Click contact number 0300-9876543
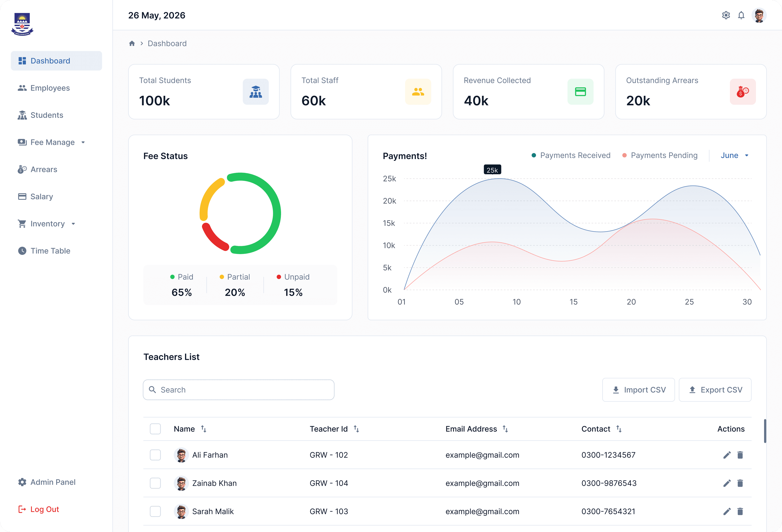 (609, 483)
